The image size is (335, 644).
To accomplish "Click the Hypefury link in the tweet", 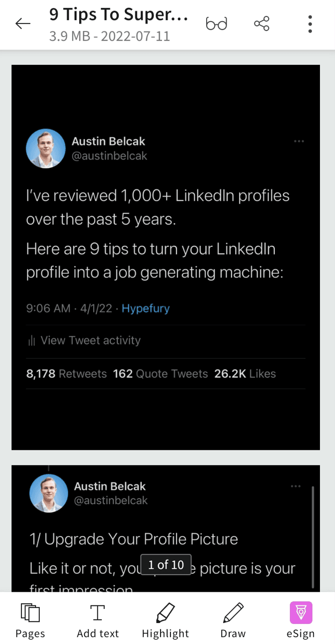I will [145, 308].
